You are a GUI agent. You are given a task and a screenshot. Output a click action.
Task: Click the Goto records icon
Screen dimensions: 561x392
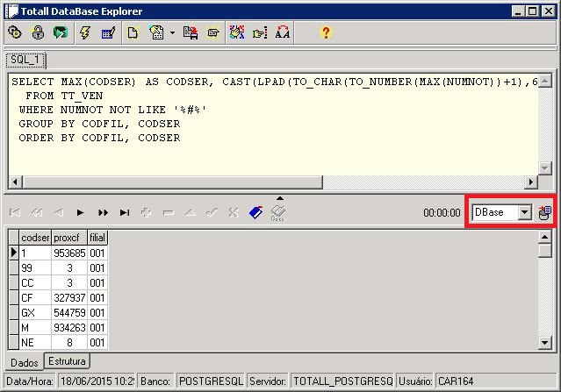(x=277, y=213)
